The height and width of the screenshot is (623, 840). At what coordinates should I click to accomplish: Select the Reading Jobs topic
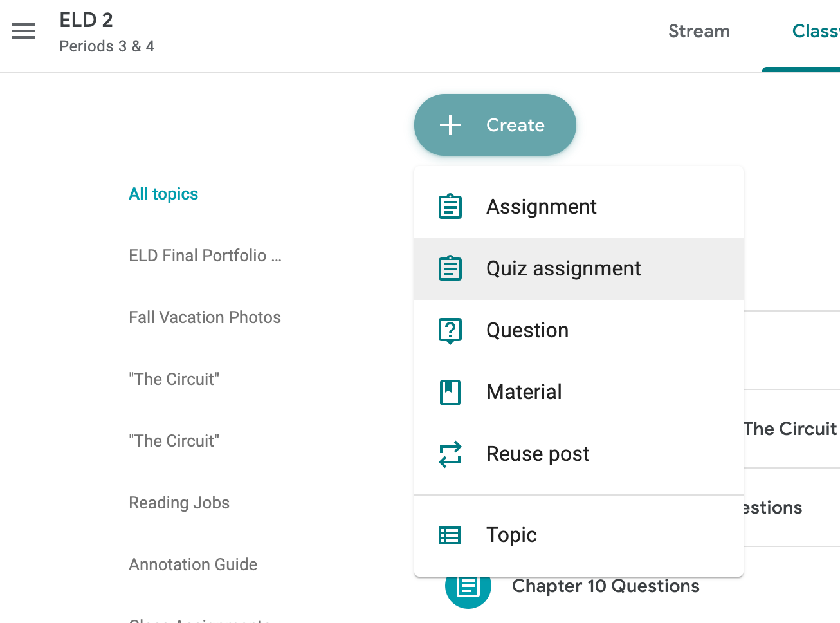179,502
